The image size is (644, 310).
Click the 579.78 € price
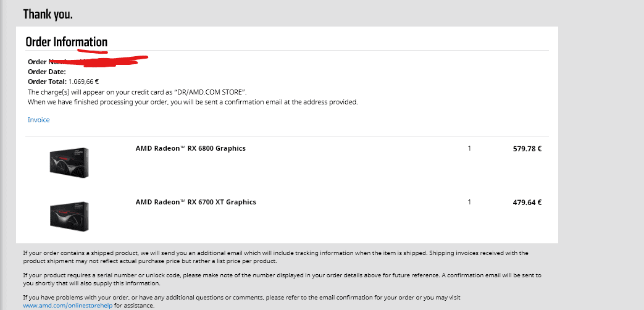coord(527,149)
